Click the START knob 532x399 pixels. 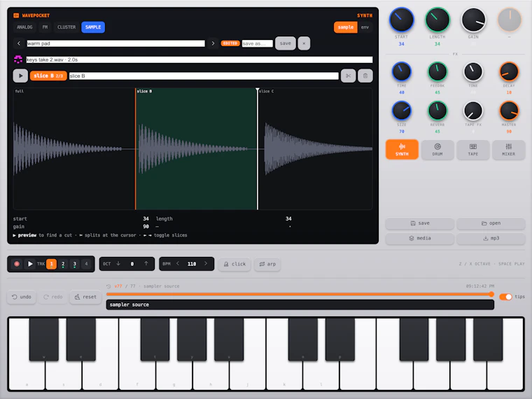click(401, 20)
